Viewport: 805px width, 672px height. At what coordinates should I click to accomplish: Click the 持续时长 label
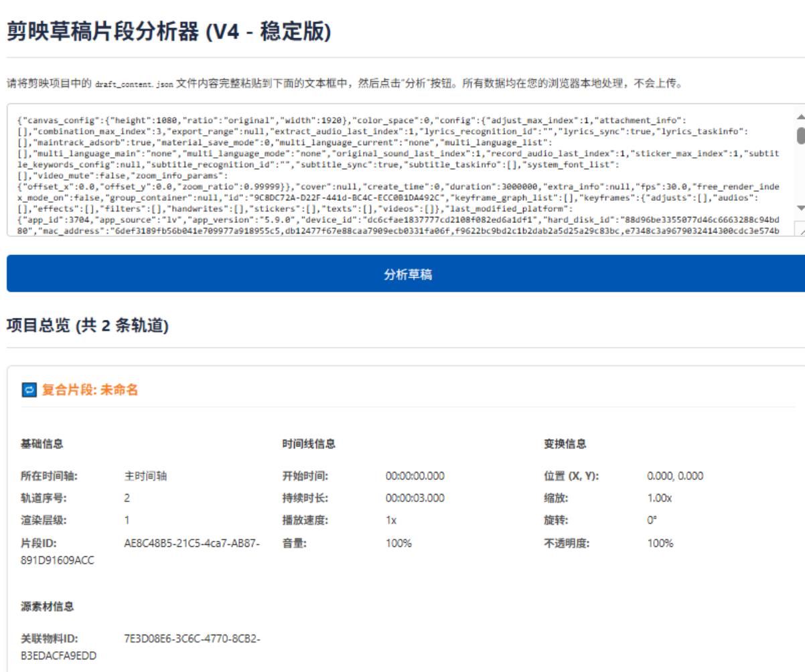pyautogui.click(x=305, y=498)
